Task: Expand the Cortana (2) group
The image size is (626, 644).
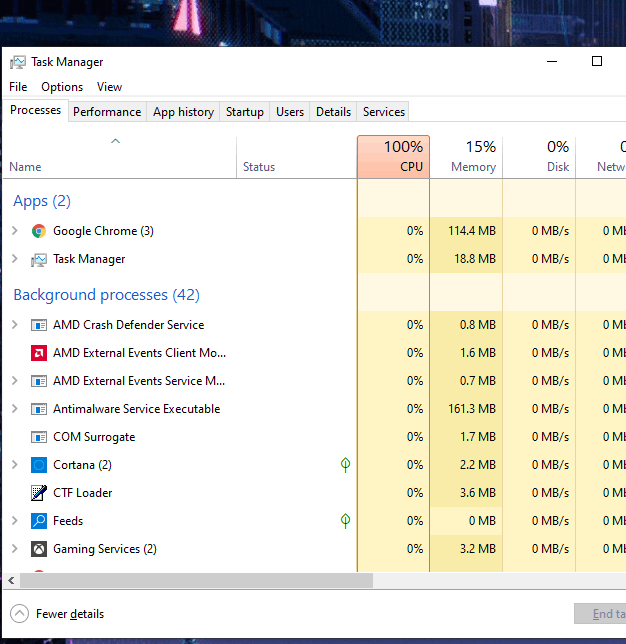Action: [15, 465]
